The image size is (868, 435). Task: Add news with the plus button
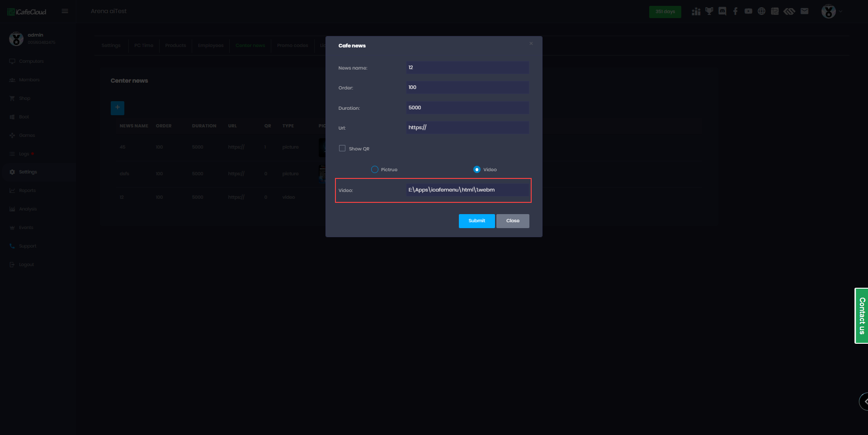(118, 108)
